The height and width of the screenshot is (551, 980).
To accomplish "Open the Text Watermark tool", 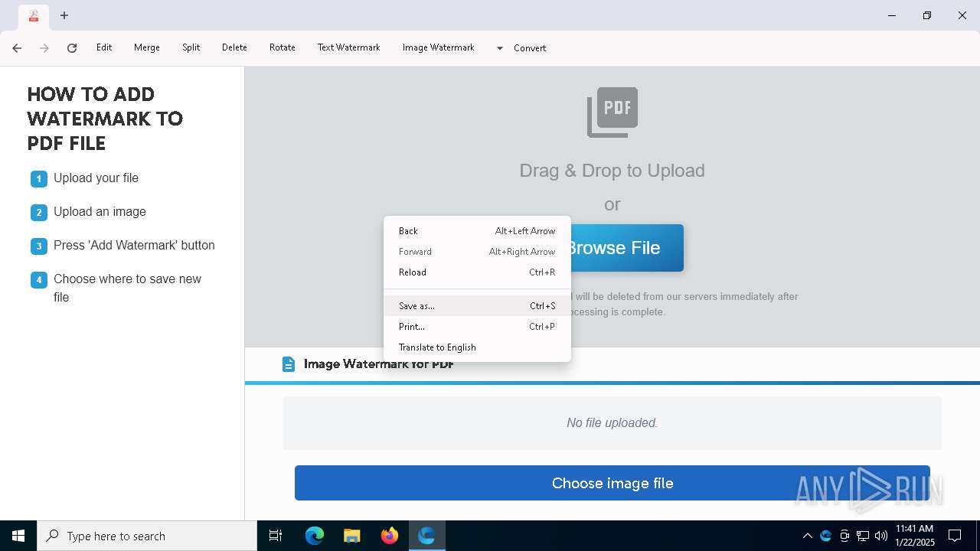I will coord(349,47).
